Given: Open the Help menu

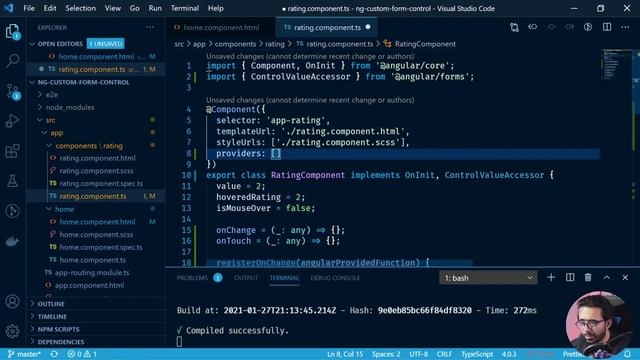Looking at the screenshot, I should [216, 8].
